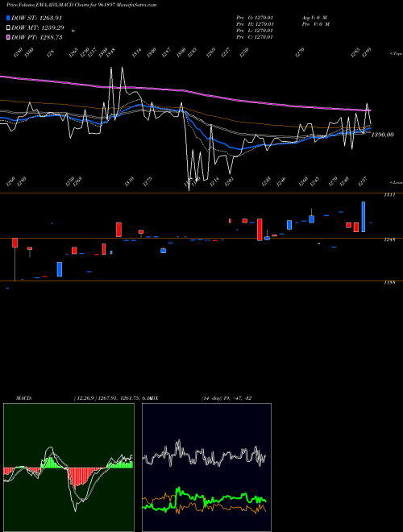Click the chart title mentioning MunafaSutra.com
This screenshot has width=403, height=532.
(81, 5)
